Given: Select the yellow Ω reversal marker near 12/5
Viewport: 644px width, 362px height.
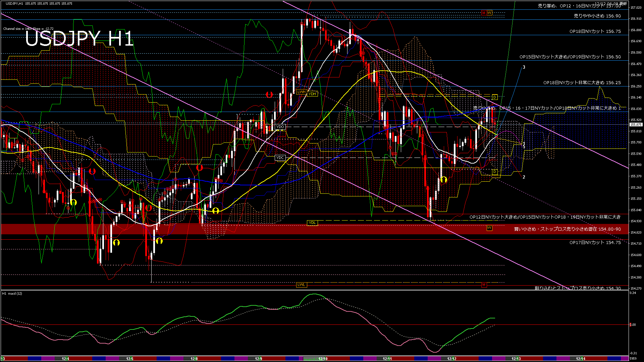Looking at the screenshot, I should click(x=116, y=243).
